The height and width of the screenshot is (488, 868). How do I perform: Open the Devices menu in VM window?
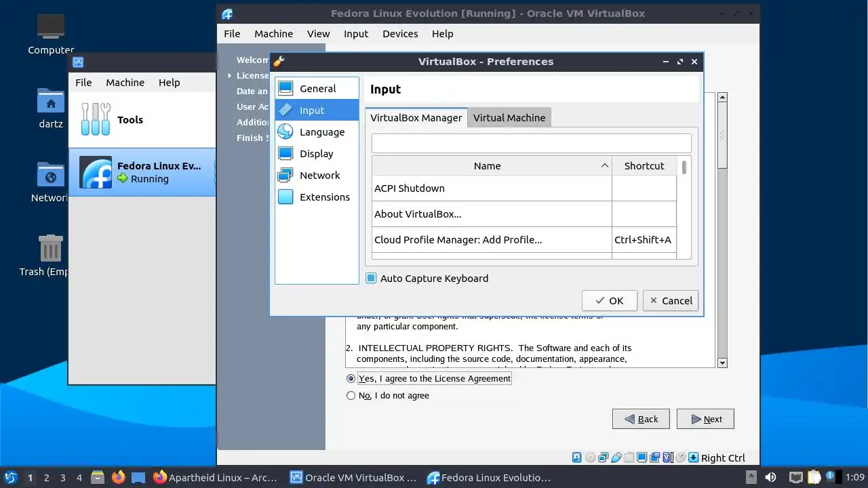pyautogui.click(x=400, y=33)
